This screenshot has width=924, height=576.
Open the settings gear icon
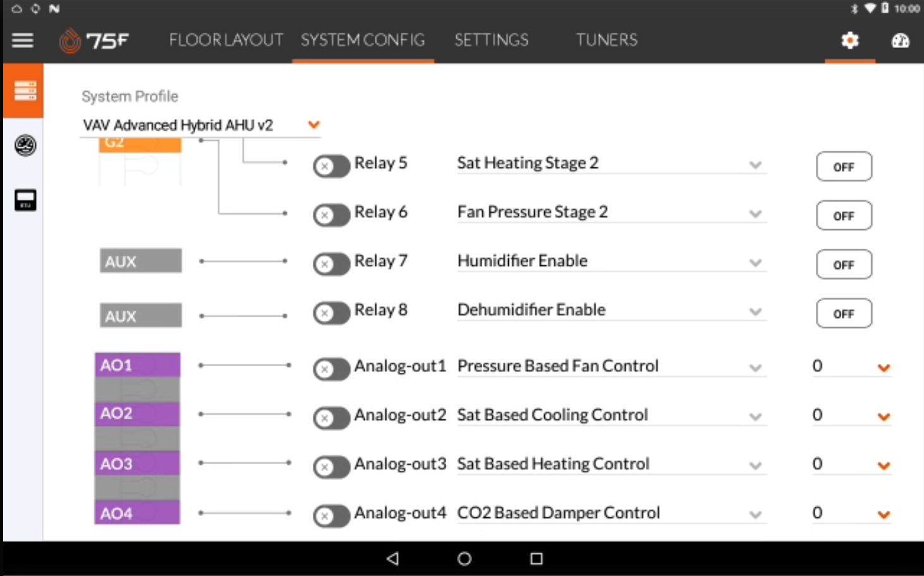[850, 40]
